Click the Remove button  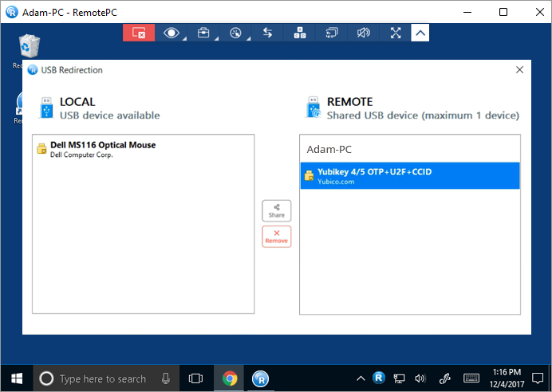point(277,237)
